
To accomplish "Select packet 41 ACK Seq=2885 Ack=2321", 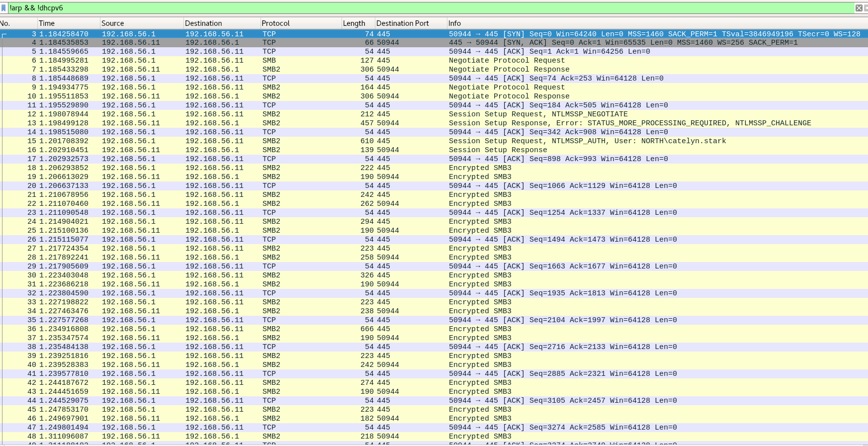I will (434, 374).
